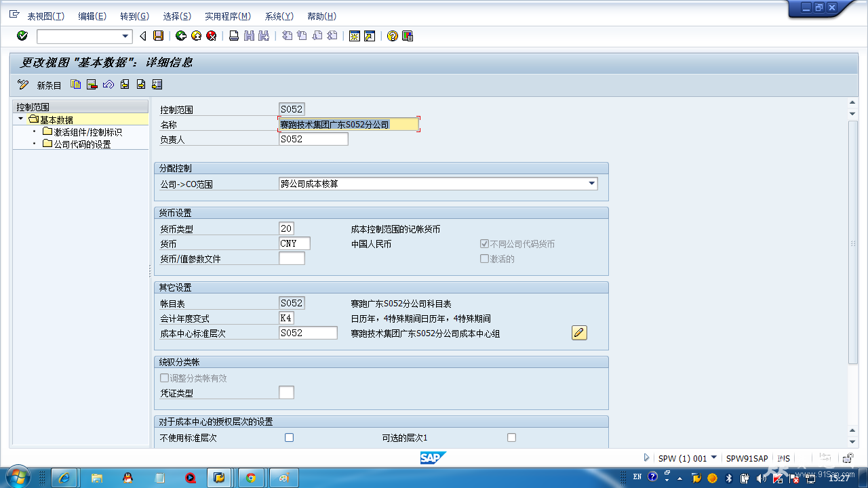Viewport: 868px width, 488px height.
Task: Open the SAP menu icon left of 表视图
Action: click(14, 15)
